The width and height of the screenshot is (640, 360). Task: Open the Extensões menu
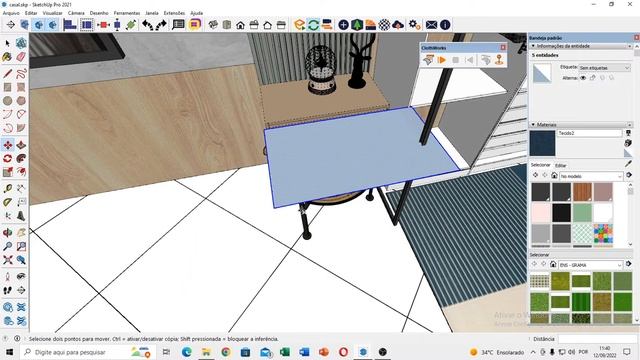pos(174,13)
